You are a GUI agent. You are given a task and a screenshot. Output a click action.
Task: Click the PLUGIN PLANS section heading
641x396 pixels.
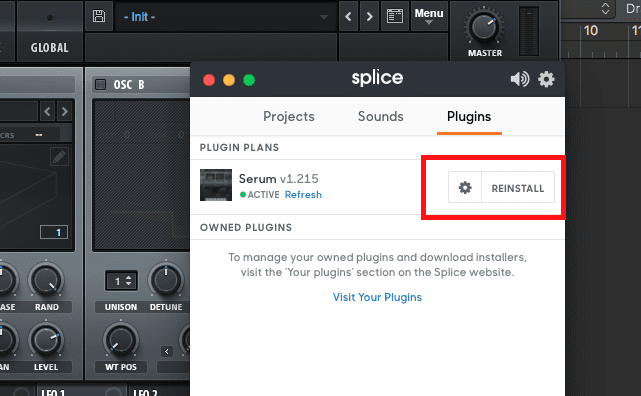[x=239, y=148]
